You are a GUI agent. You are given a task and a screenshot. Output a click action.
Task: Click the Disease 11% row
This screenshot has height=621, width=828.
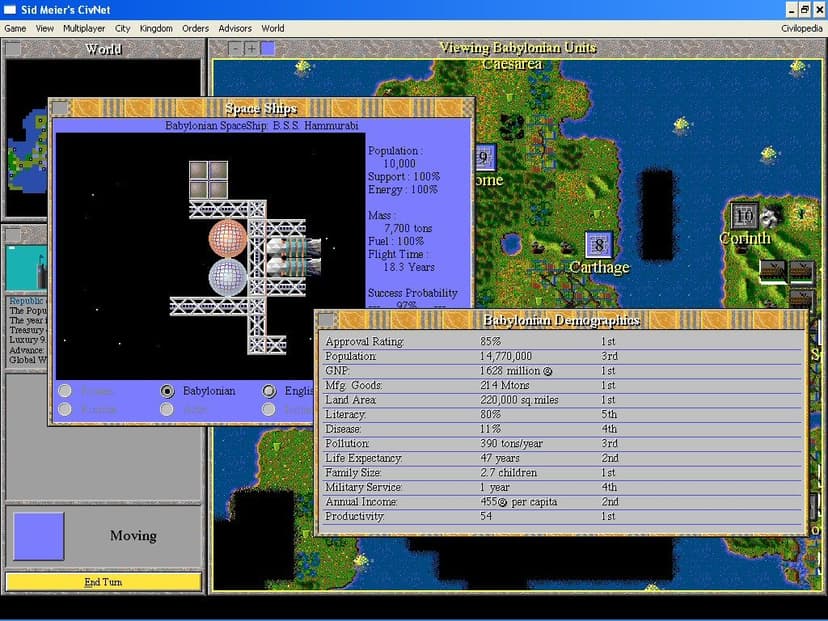(x=561, y=429)
